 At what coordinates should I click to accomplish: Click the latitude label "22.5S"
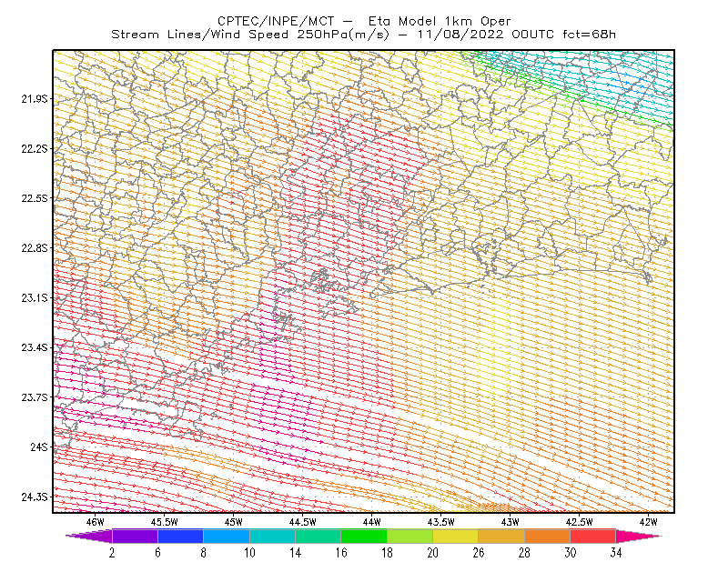pos(35,198)
